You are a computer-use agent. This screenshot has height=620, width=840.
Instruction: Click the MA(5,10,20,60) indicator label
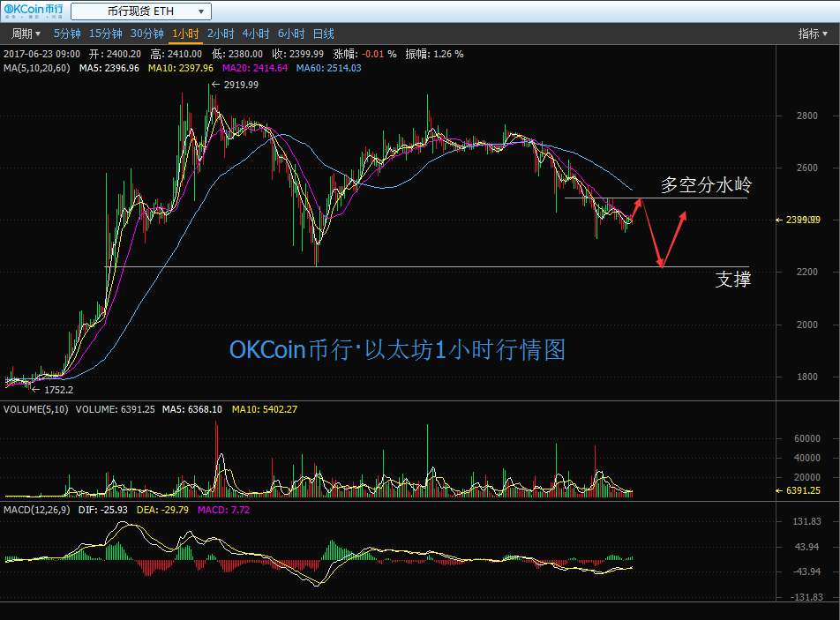pos(37,68)
